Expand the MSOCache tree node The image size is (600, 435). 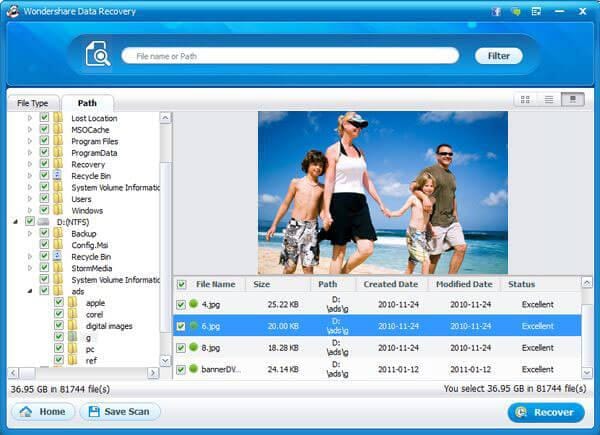(30, 129)
